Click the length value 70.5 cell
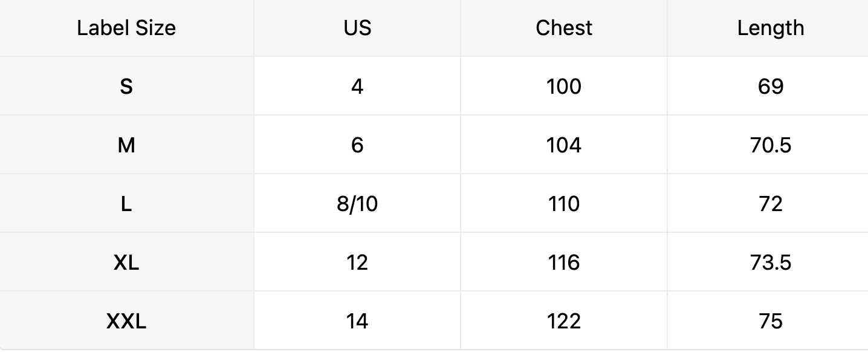Image resolution: width=868 pixels, height=352 pixels. (771, 145)
